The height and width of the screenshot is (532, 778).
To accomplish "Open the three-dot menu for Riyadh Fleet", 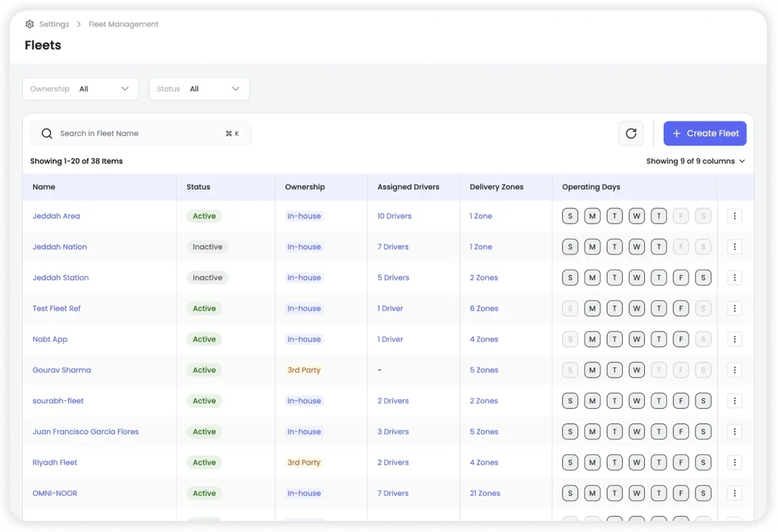I will pos(734,462).
